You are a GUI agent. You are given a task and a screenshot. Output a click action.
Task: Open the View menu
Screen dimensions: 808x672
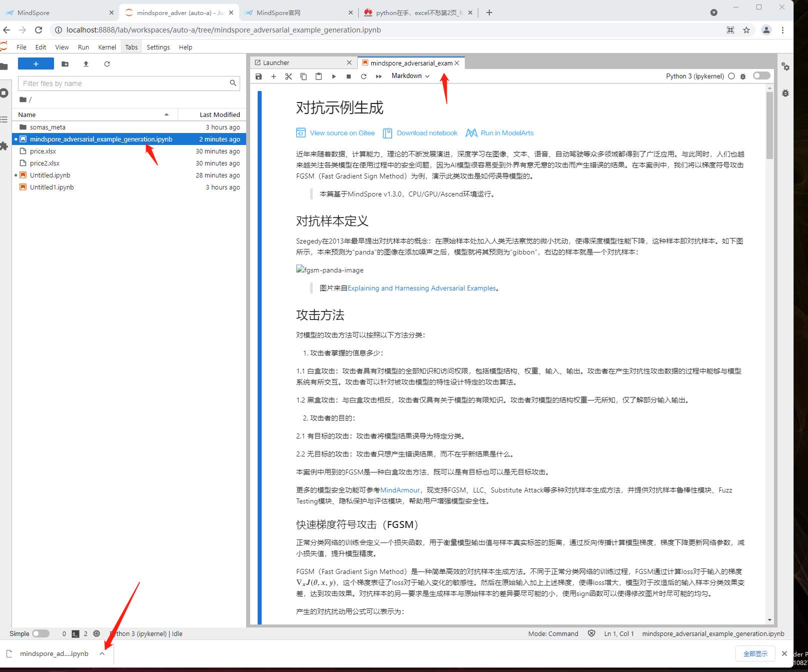[62, 47]
